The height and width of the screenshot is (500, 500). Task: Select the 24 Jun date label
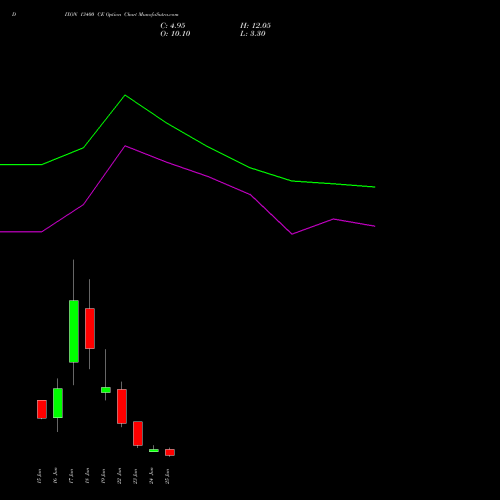[151, 476]
